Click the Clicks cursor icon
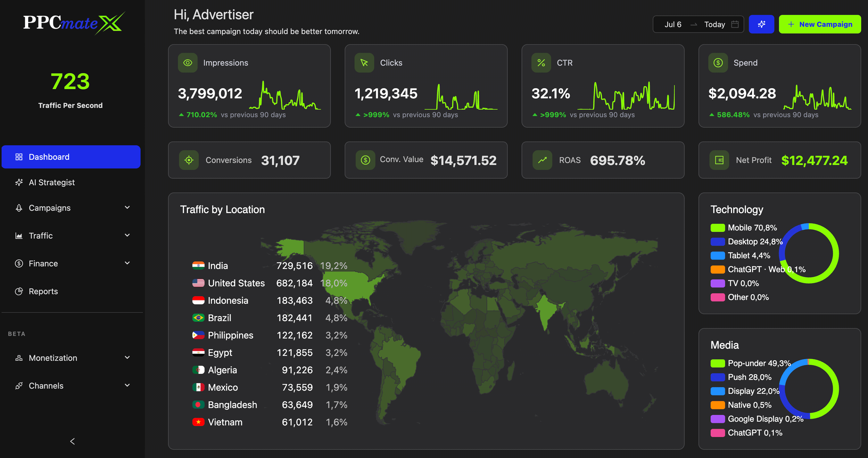This screenshot has width=868, height=458. point(364,63)
